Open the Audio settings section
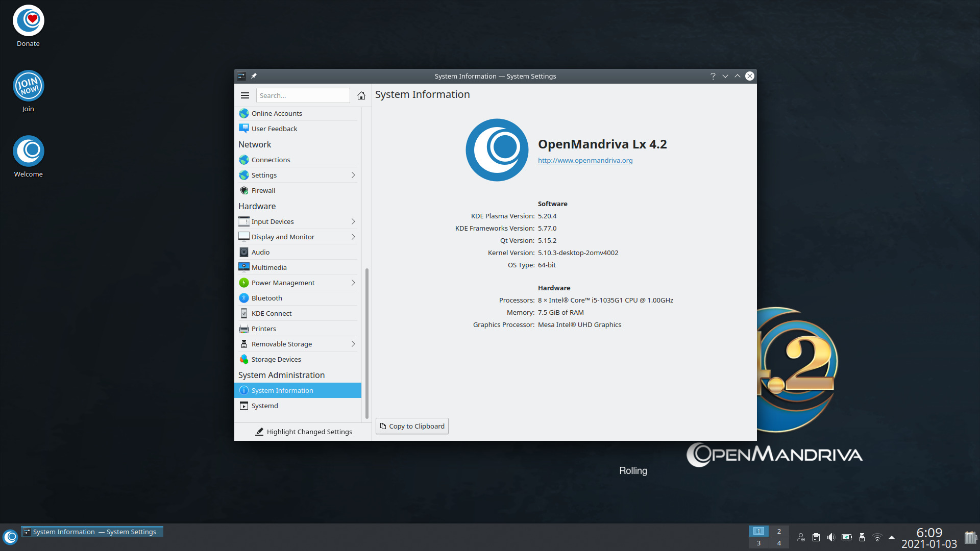Screen dimensions: 980x551 [x=260, y=252]
